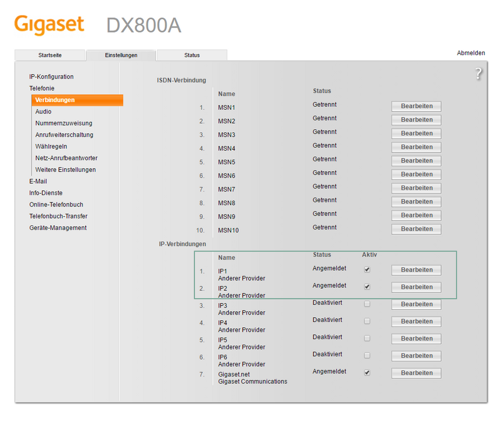Deactivate the IP2 connection checkbox
The image size is (504, 421).
click(x=368, y=286)
